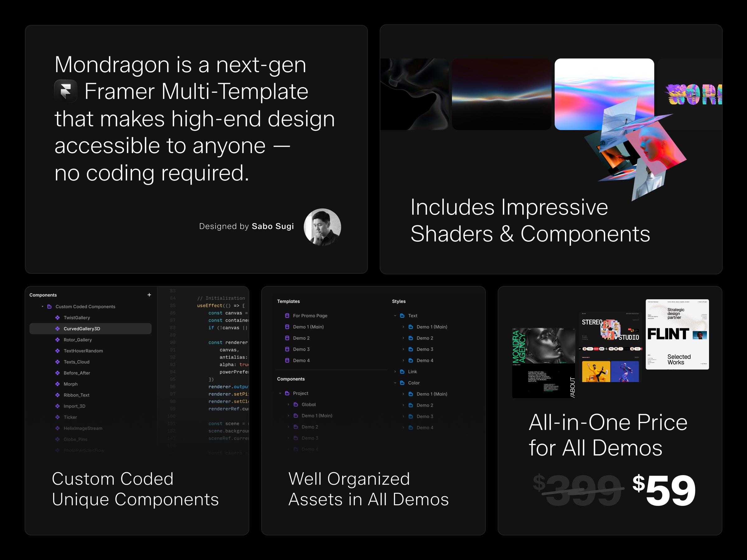This screenshot has width=747, height=560.
Task: Click the Text styles folder icon
Action: pos(402,315)
